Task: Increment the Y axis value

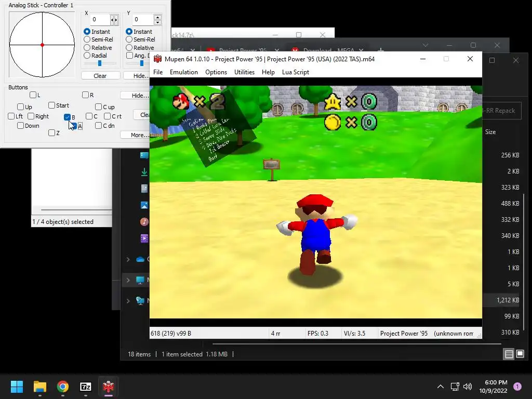Action: click(157, 17)
